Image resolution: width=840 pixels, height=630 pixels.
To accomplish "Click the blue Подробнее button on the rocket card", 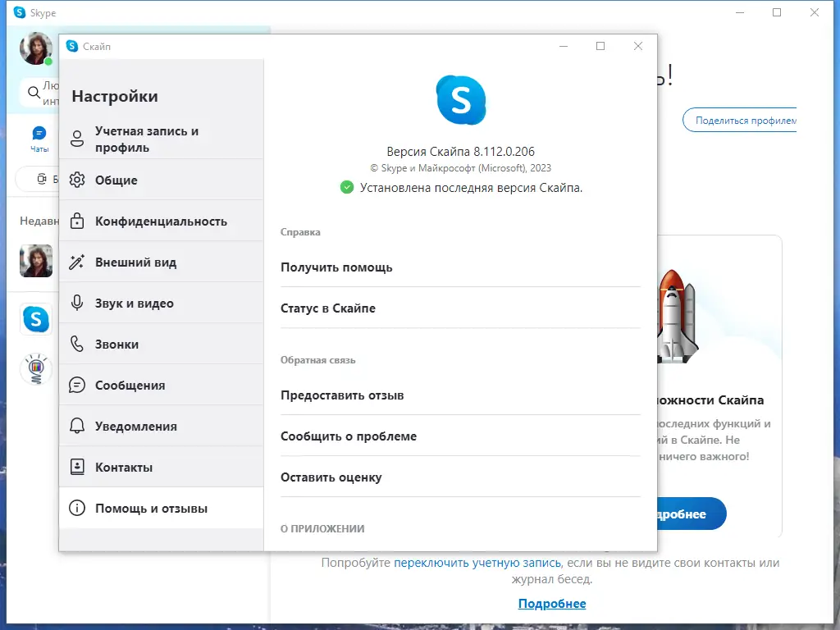I will coord(692,514).
